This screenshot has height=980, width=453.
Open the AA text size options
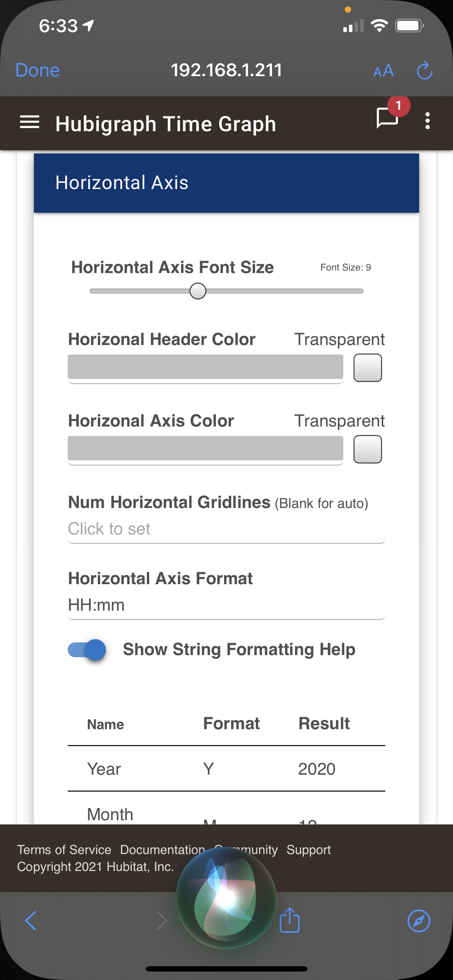[383, 71]
